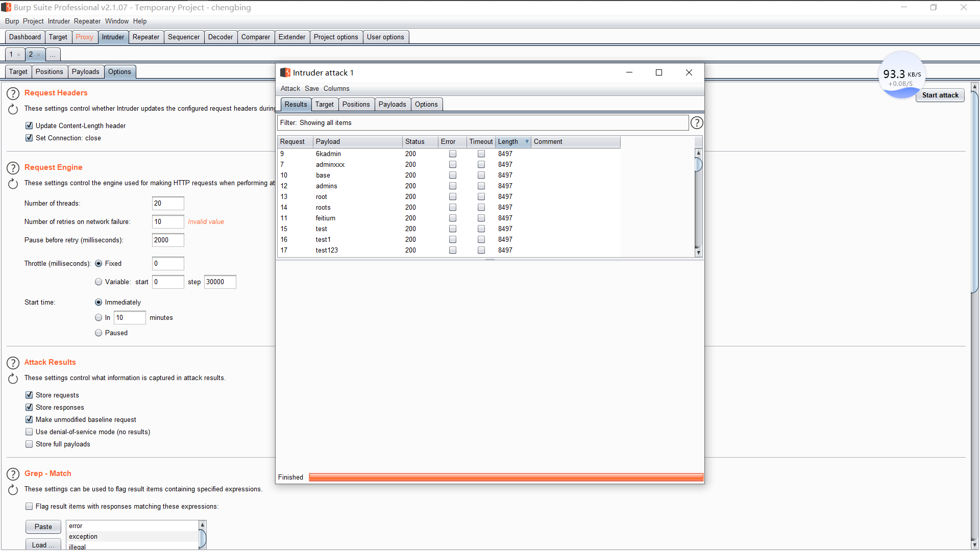Screen dimensions: 980x551
Task: Click the Number of threads field
Action: [168, 204]
